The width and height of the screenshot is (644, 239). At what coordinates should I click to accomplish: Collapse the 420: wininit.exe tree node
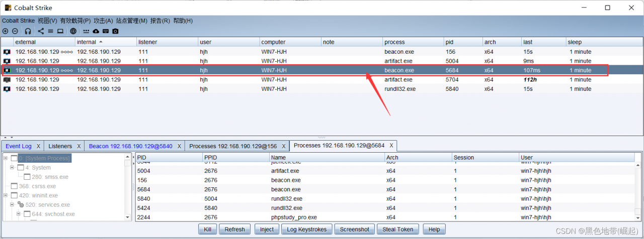coord(6,195)
